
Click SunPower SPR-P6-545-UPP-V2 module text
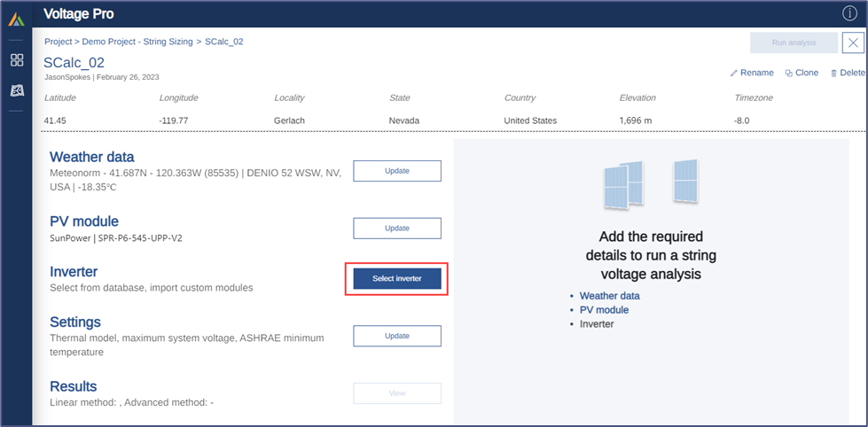click(x=116, y=238)
